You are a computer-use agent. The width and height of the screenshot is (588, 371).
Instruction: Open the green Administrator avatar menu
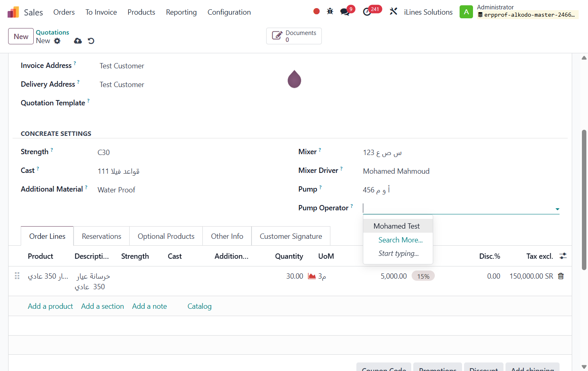coord(466,12)
